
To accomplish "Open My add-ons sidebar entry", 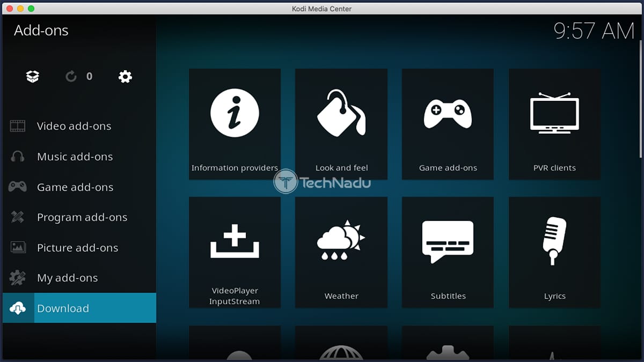I will click(x=79, y=278).
